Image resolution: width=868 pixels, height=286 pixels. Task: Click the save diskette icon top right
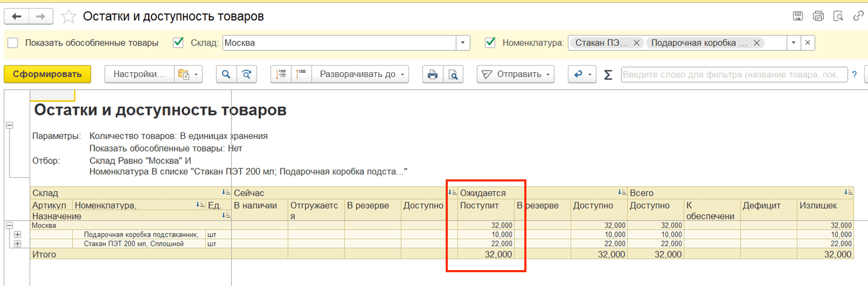click(797, 16)
